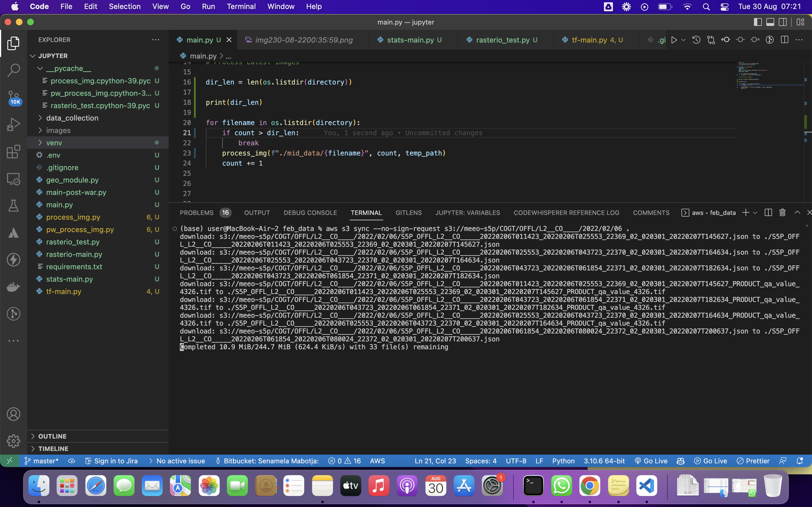Kill terminal with the trash icon
The height and width of the screenshot is (507, 812).
(782, 213)
